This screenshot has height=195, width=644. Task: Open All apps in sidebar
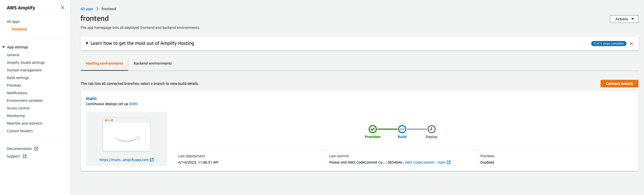(x=13, y=22)
